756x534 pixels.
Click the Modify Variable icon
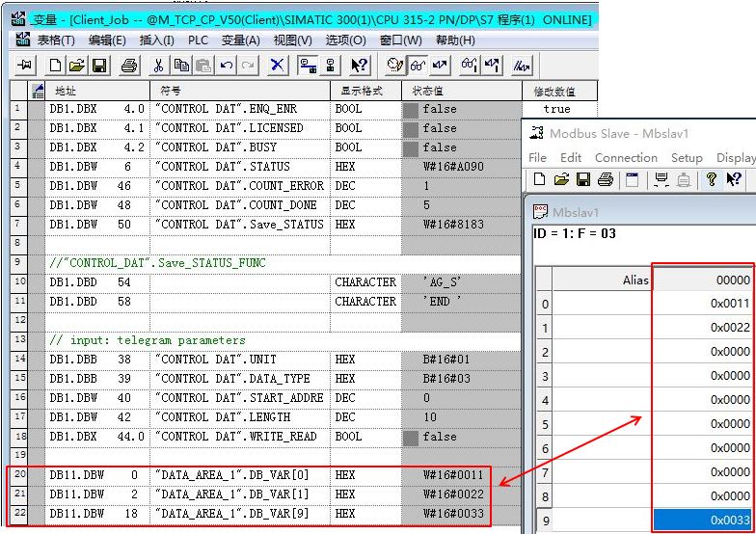point(440,66)
